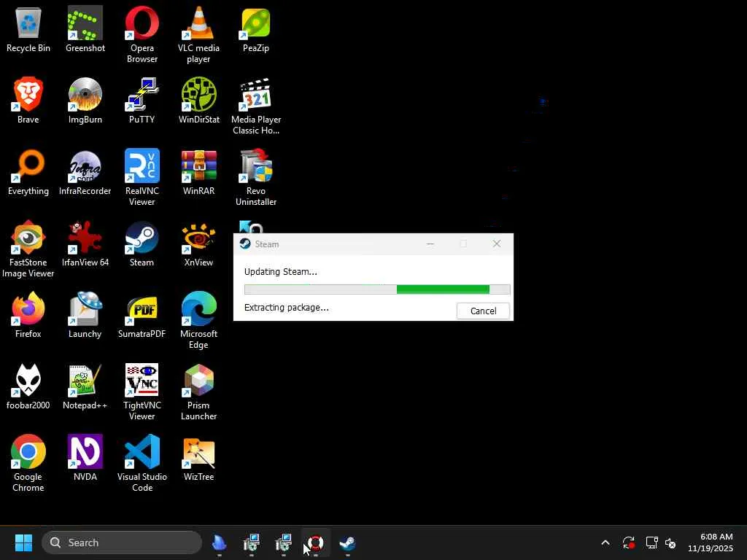Minimize the Steam updater window
Viewport: 747px width, 560px height.
430,244
